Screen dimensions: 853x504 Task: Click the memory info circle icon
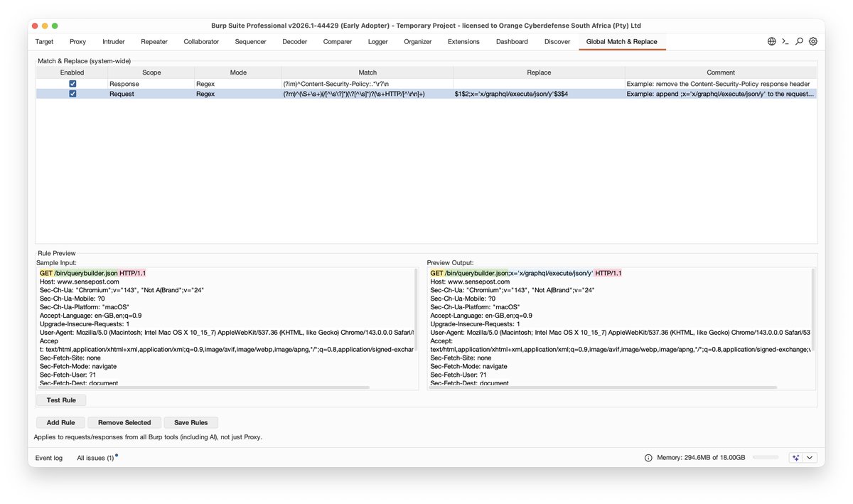coord(648,458)
